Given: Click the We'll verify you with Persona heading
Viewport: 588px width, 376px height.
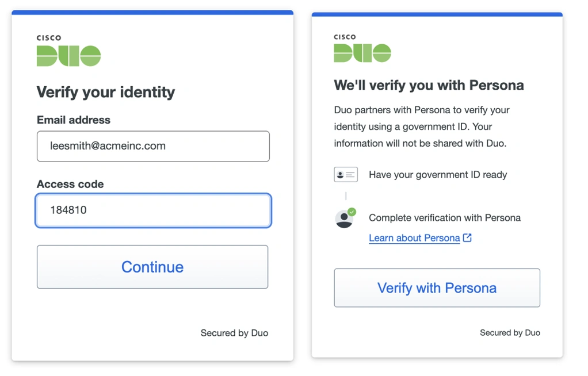Looking at the screenshot, I should coord(429,85).
